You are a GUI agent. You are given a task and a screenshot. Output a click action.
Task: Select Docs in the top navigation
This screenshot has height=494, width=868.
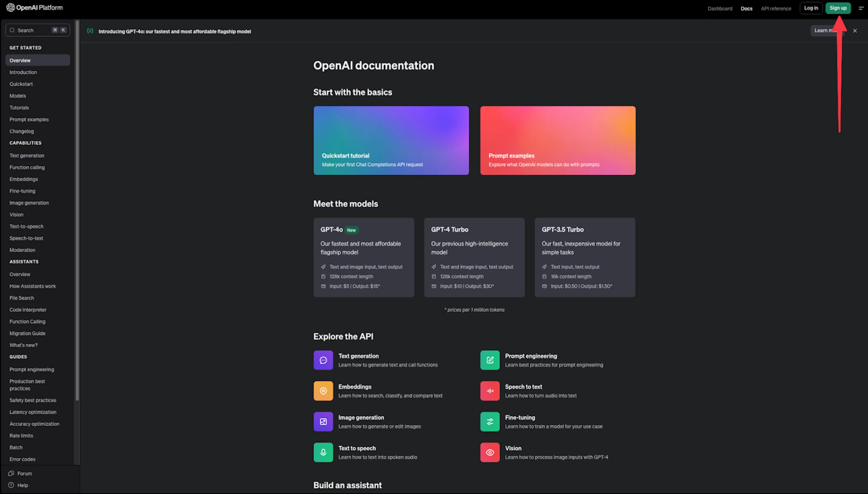(x=746, y=9)
